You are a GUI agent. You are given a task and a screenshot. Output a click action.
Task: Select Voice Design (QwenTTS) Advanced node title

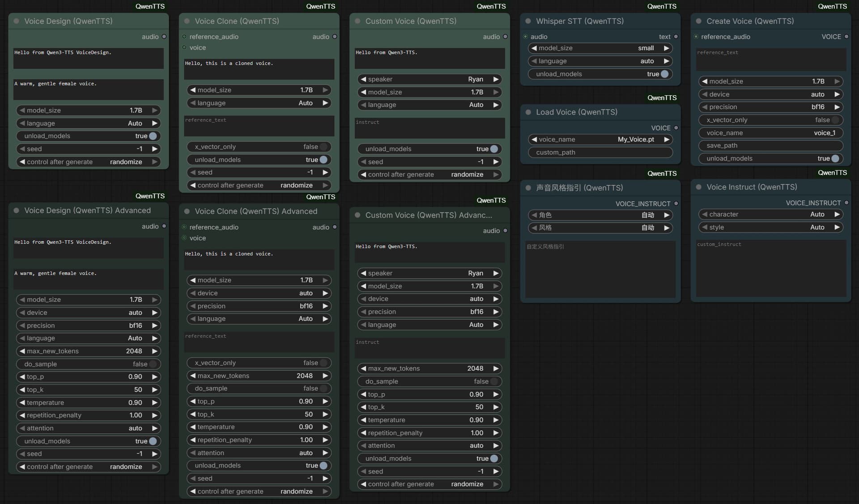point(87,211)
